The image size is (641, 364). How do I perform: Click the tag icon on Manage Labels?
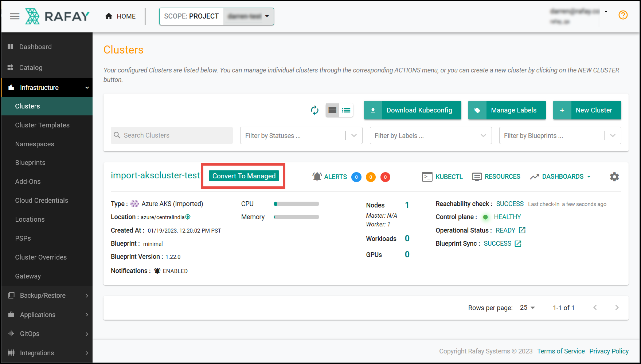(x=477, y=110)
